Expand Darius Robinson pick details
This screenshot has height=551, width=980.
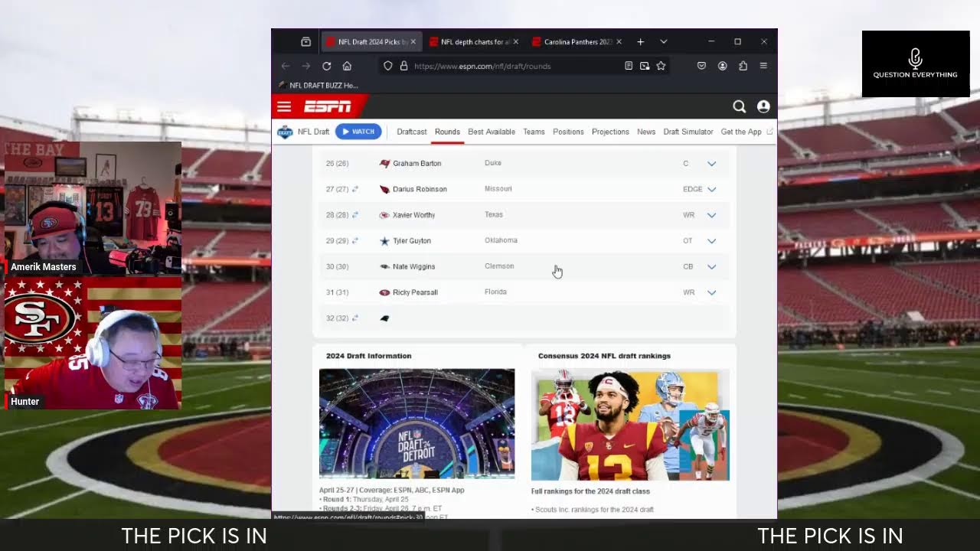[x=711, y=189]
